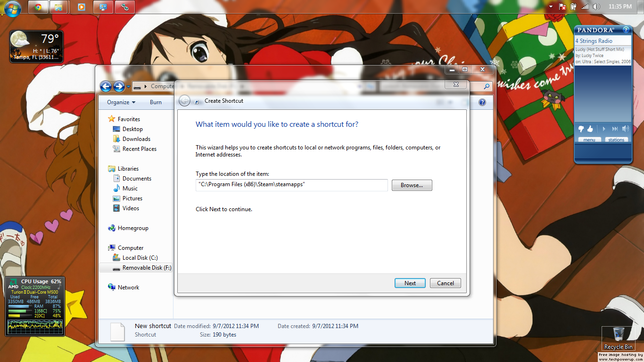The image size is (644, 362).
Task: Open the Videos library
Action: click(x=131, y=208)
